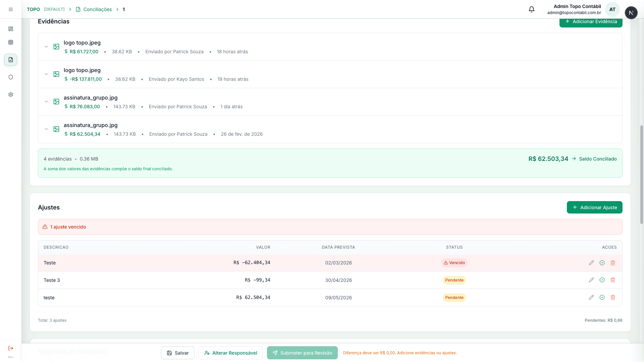644x362 pixels.
Task: Mark the 'Teste 3' adjustment as completed
Action: pos(602,280)
